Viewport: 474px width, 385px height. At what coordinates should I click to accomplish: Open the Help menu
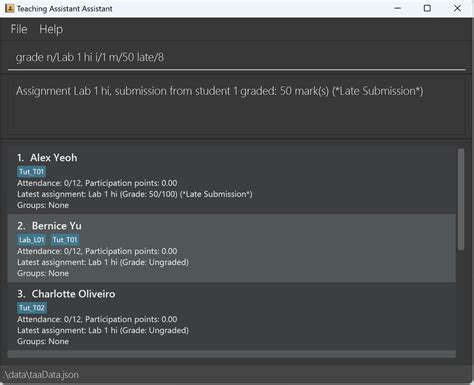click(51, 29)
